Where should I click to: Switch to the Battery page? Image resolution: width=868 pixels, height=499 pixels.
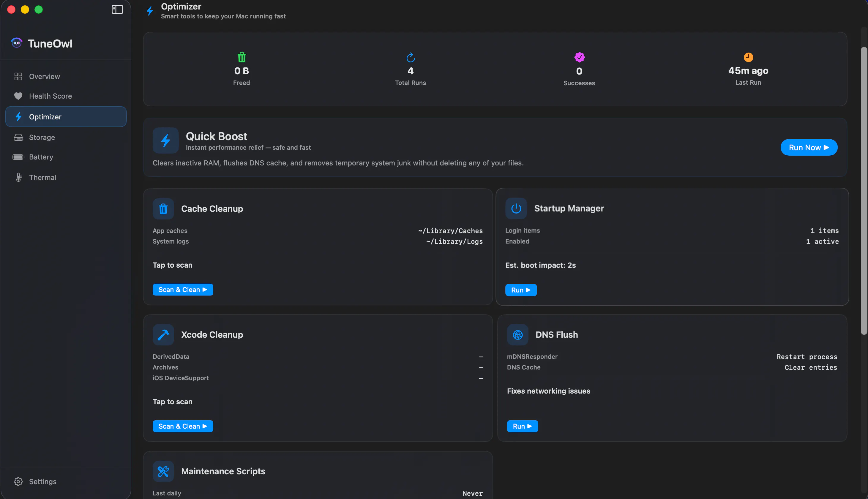pyautogui.click(x=66, y=157)
